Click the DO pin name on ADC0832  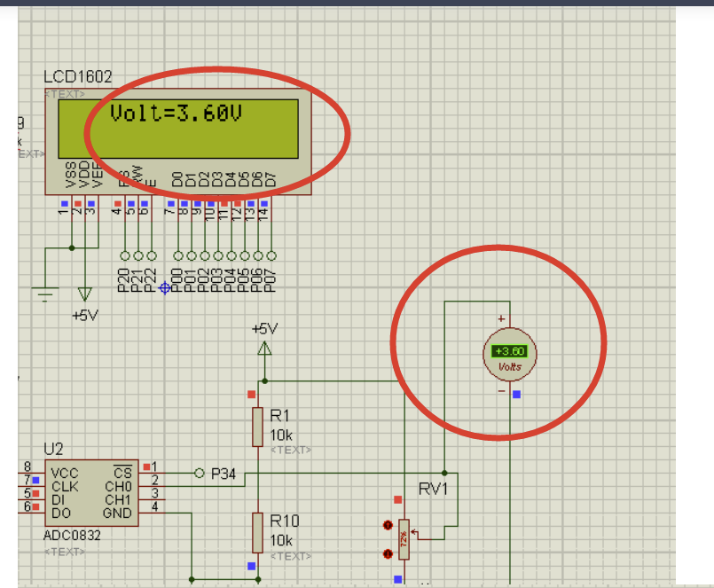coord(61,514)
